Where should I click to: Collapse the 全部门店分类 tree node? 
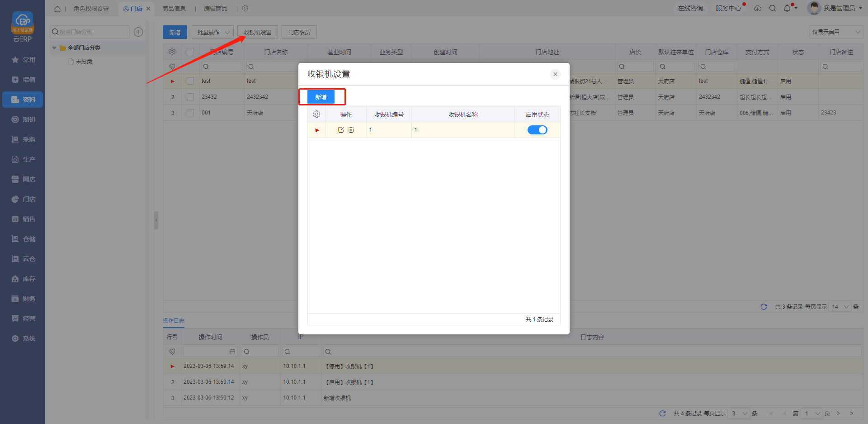point(54,48)
